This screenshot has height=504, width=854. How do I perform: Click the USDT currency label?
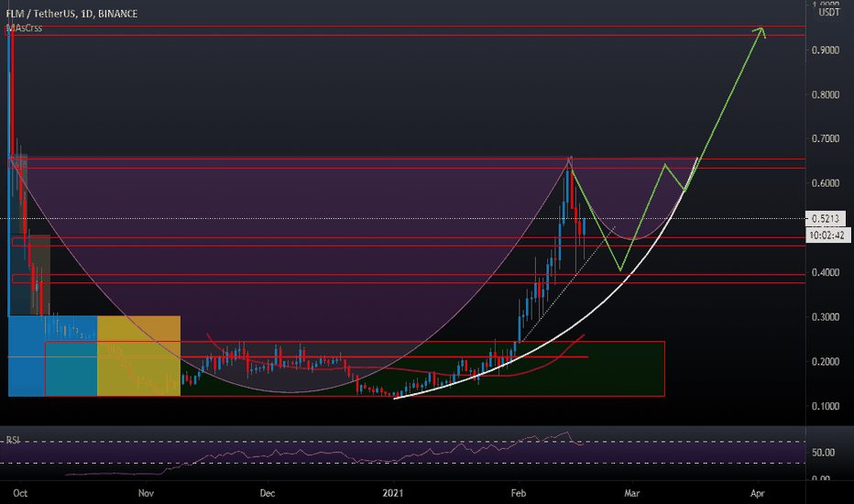[x=829, y=13]
